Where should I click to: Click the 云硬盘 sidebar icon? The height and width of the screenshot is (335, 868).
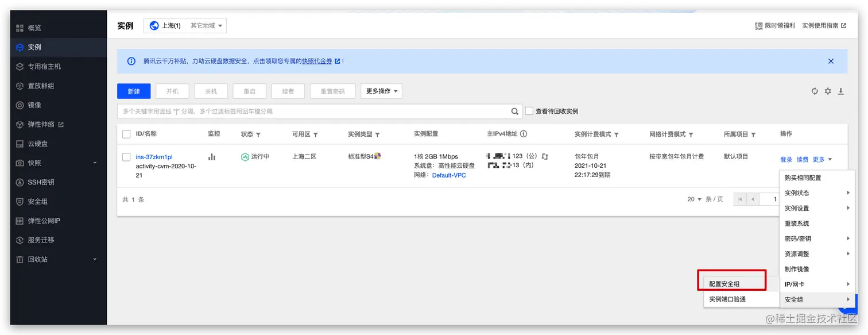tap(20, 144)
